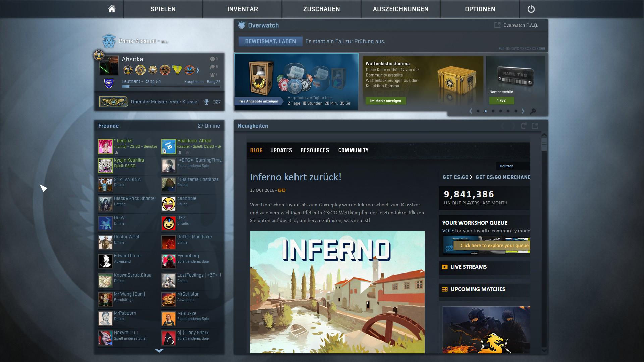Click the trophy wins icon
644x362 pixels.
pos(206,102)
